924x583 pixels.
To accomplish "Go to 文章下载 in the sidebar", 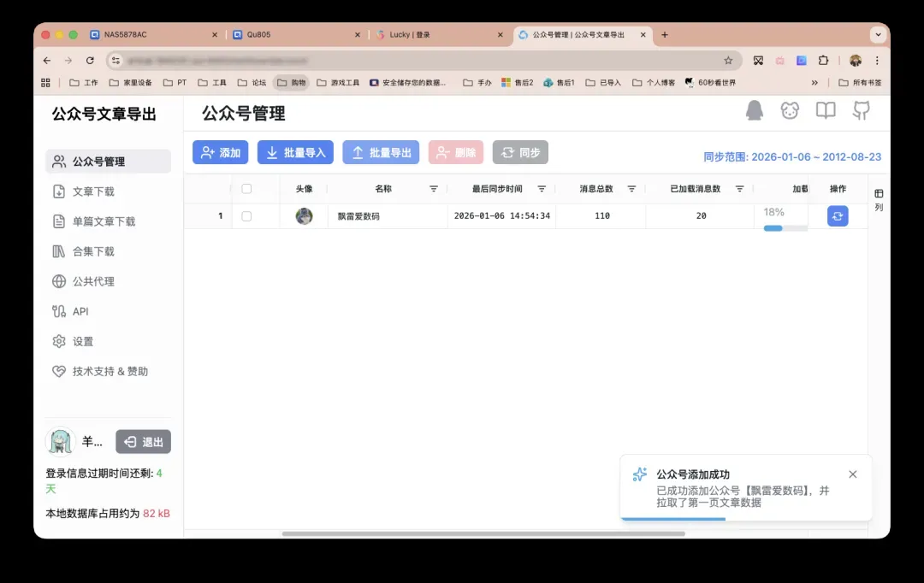I will coord(93,191).
